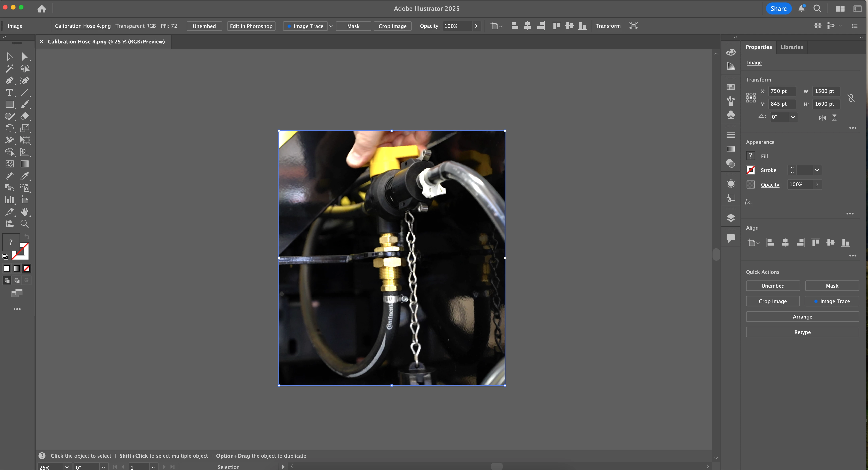The image size is (868, 470).
Task: Set fill and stroke to None
Action: (27, 268)
